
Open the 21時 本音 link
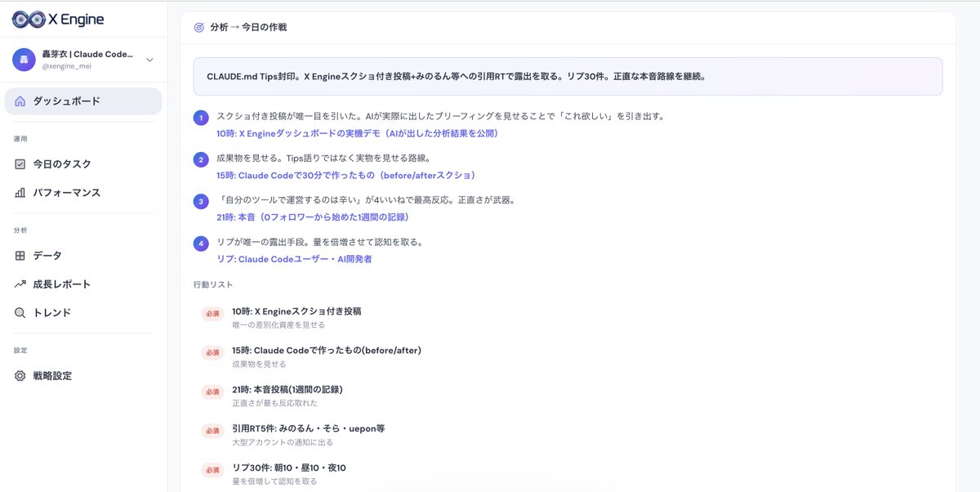click(x=310, y=217)
